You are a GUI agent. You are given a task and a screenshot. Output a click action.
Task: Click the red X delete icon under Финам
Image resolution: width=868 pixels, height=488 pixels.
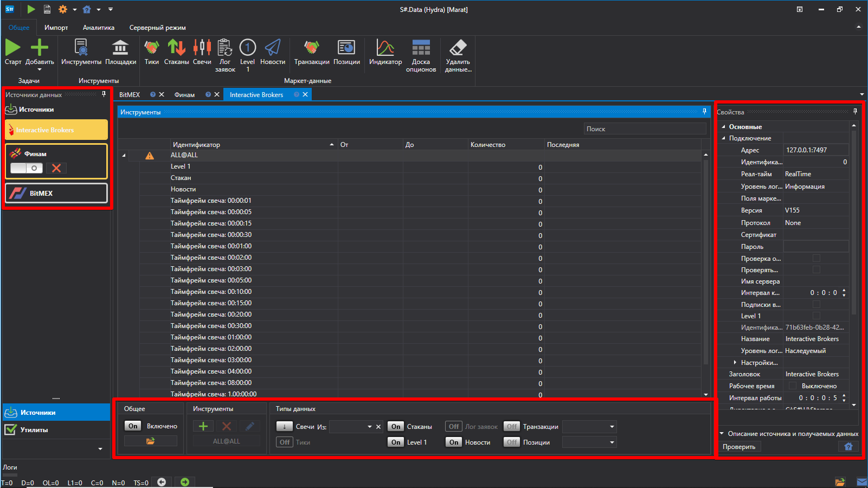click(x=56, y=168)
